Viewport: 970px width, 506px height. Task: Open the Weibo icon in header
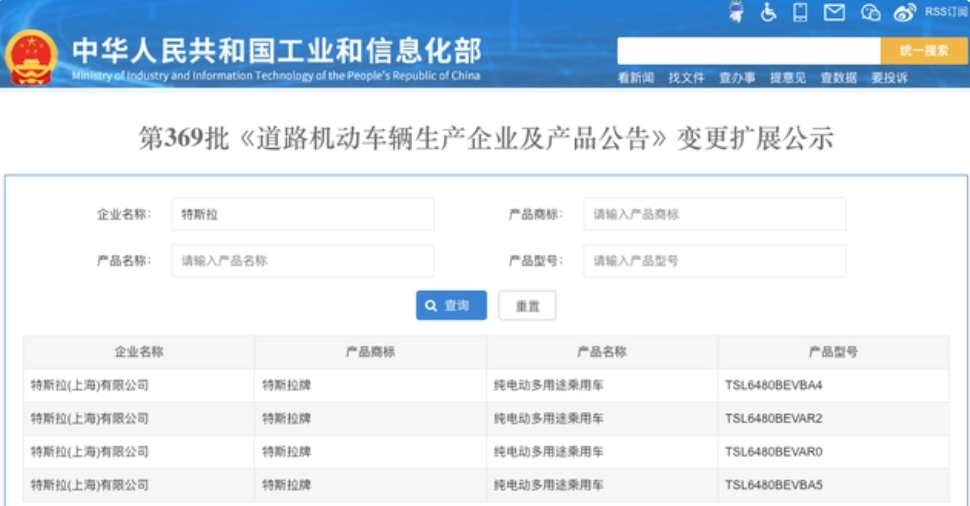(x=904, y=12)
